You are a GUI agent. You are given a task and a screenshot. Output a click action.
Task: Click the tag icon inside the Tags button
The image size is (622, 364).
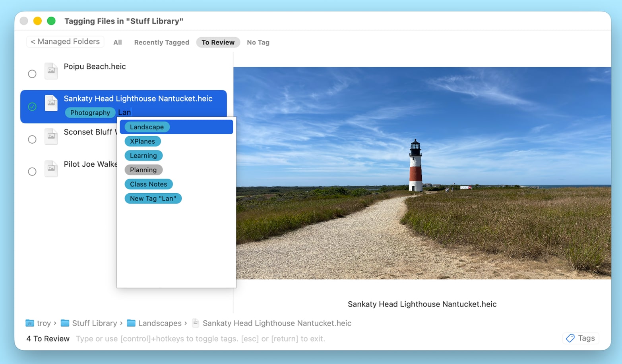click(x=571, y=338)
